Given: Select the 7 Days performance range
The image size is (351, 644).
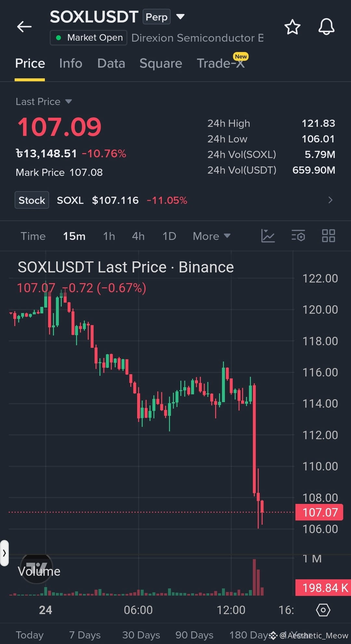Looking at the screenshot, I should coord(85,635).
